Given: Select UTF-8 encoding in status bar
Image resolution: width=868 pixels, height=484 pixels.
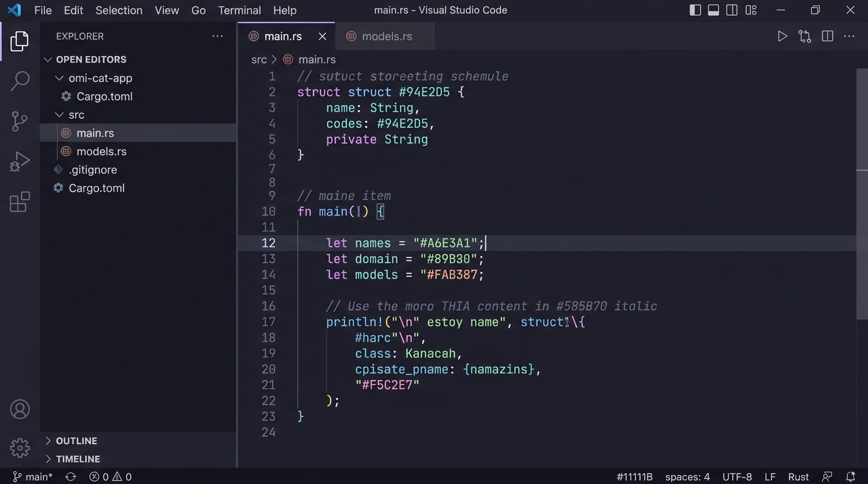Looking at the screenshot, I should [737, 477].
